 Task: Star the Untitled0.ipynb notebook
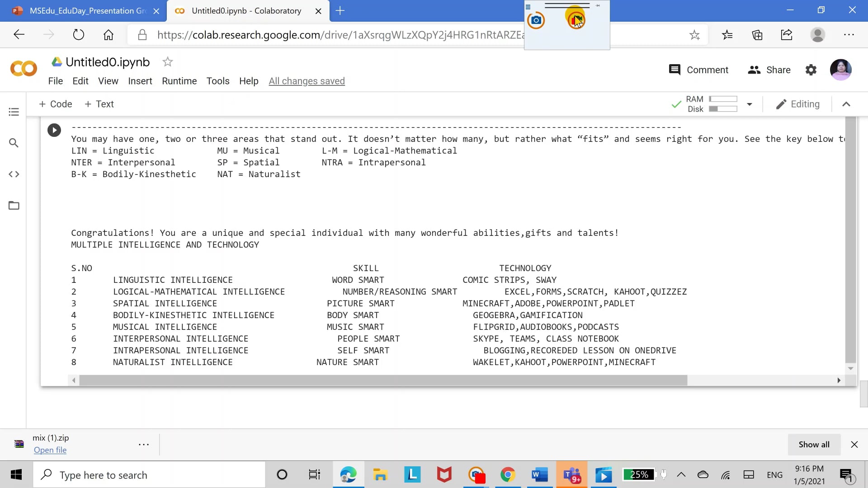(x=167, y=62)
